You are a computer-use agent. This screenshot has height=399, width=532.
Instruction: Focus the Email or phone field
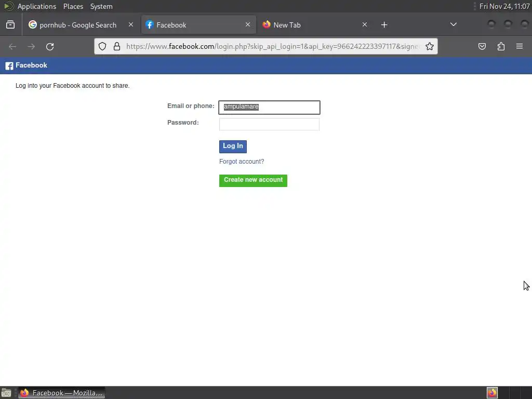point(270,107)
